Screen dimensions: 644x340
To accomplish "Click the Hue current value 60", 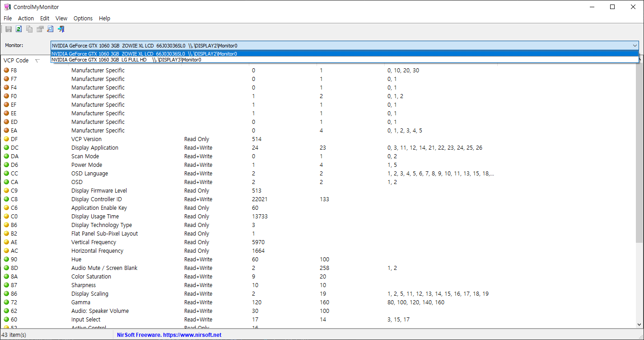I will tap(255, 260).
